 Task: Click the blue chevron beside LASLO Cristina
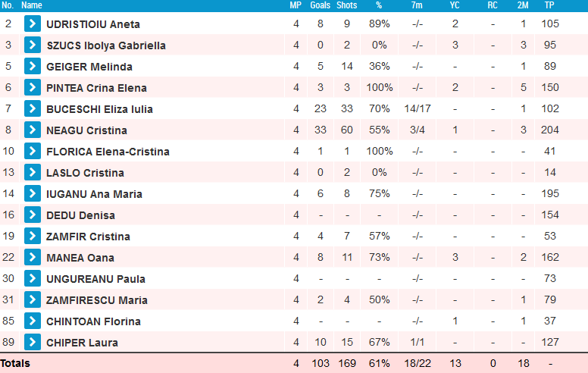33,172
